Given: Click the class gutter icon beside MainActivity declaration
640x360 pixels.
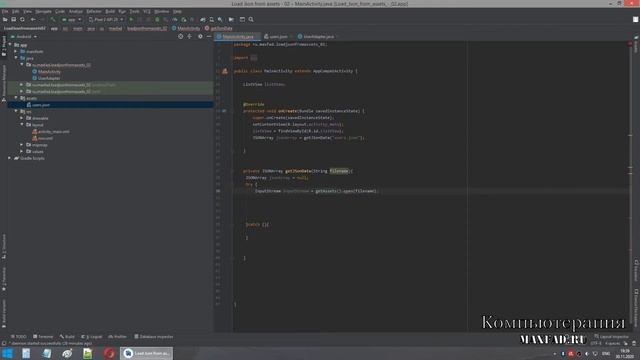Looking at the screenshot, I should (225, 71).
